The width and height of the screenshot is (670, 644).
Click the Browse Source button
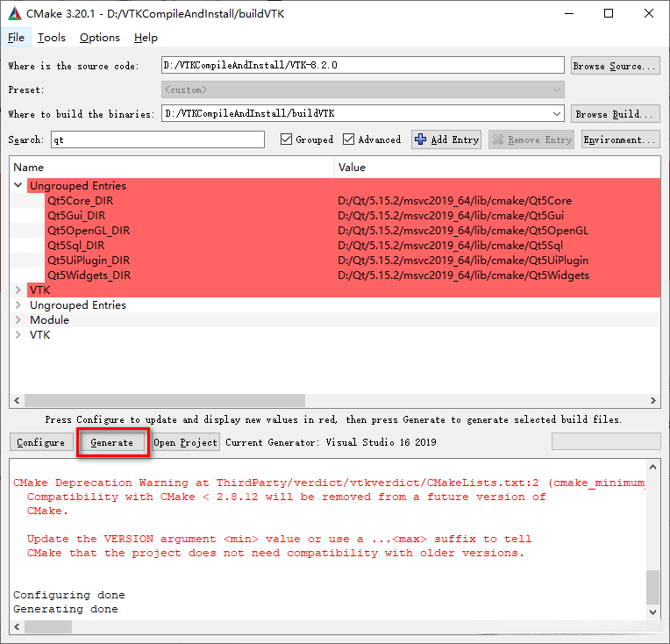[x=616, y=66]
